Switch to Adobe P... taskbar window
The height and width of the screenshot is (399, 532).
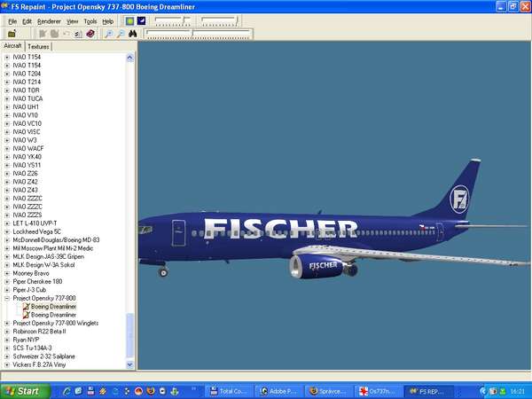(278, 391)
